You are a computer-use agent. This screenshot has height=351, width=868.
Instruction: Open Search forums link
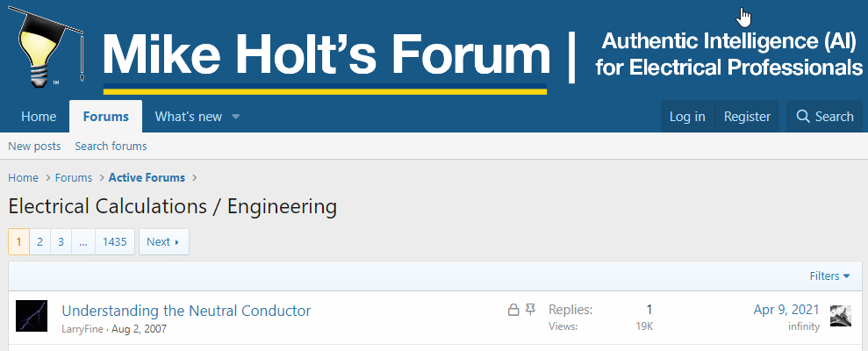click(111, 147)
